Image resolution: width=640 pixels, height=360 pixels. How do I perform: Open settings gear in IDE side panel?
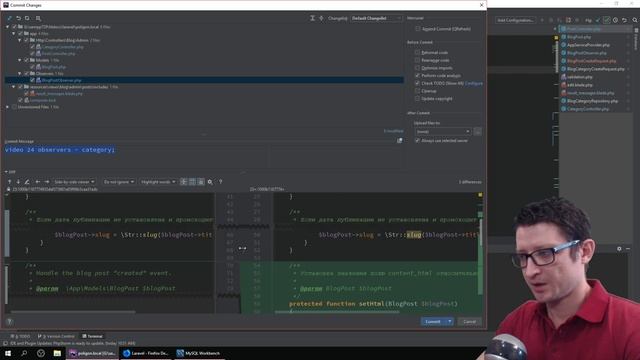(619, 249)
